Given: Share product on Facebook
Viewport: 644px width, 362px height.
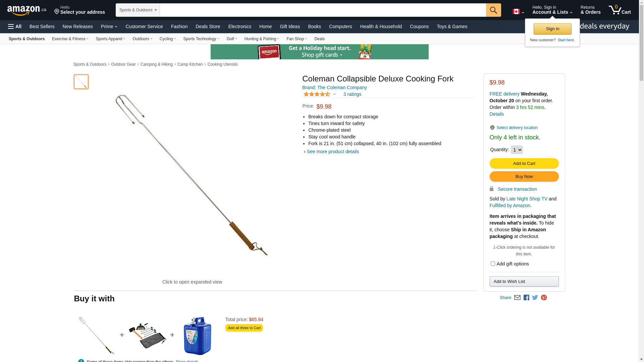Looking at the screenshot, I should tap(526, 298).
